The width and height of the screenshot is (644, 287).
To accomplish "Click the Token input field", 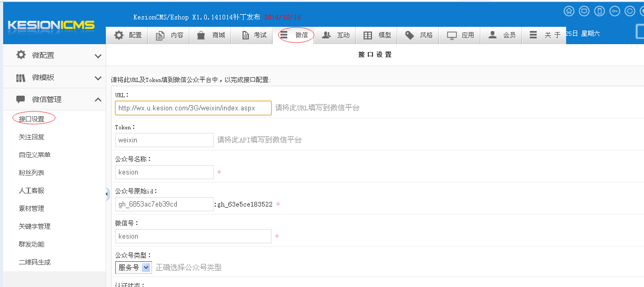I will [x=164, y=140].
